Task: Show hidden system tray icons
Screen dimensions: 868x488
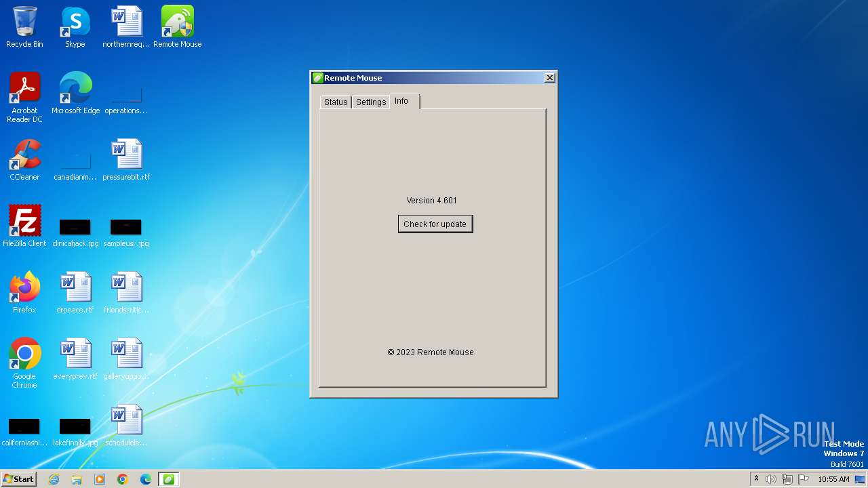Action: [x=756, y=479]
